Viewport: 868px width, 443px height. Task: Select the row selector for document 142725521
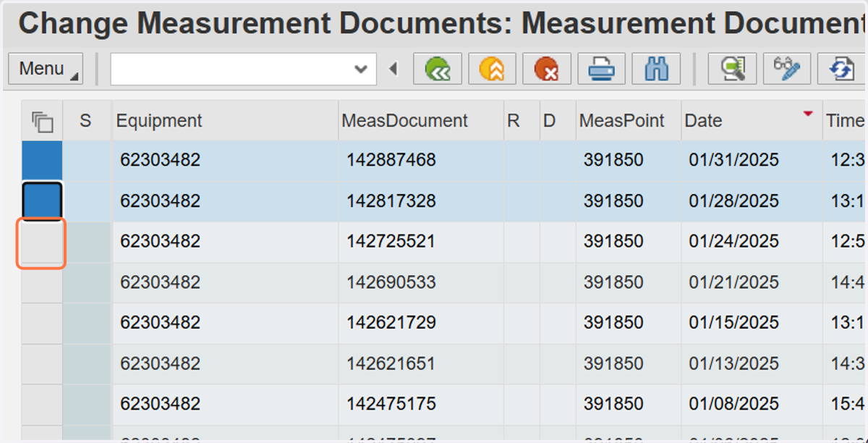(x=43, y=242)
